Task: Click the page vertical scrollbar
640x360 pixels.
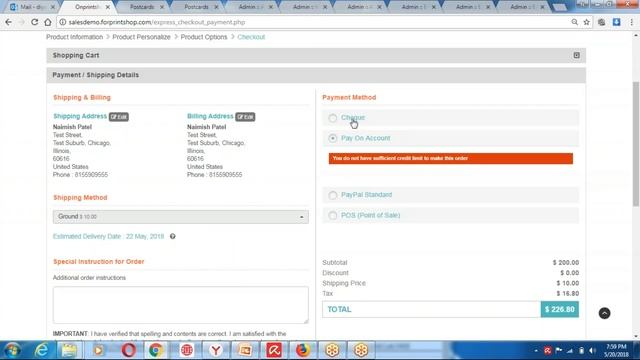Action: pyautogui.click(x=636, y=143)
